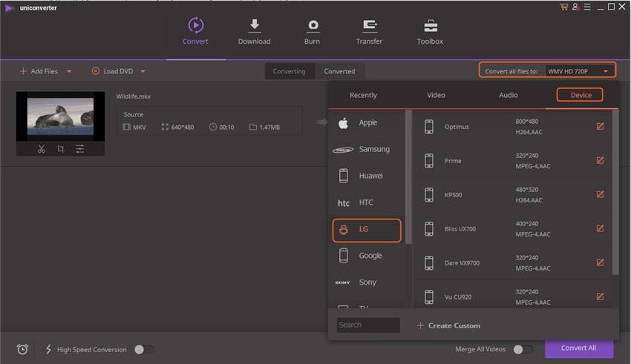Viewport: 631px width, 364px height.
Task: Toggle High Speed Conversion switch
Action: point(144,349)
